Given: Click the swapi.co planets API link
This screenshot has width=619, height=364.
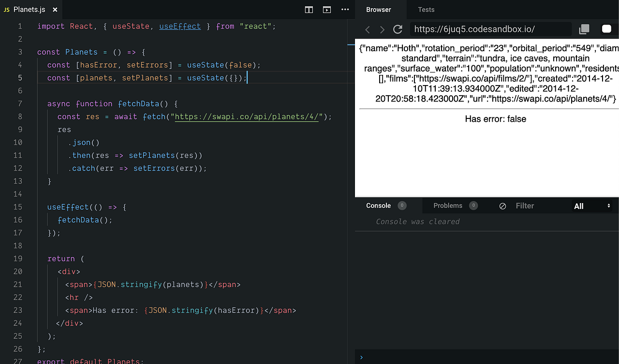Looking at the screenshot, I should point(247,116).
